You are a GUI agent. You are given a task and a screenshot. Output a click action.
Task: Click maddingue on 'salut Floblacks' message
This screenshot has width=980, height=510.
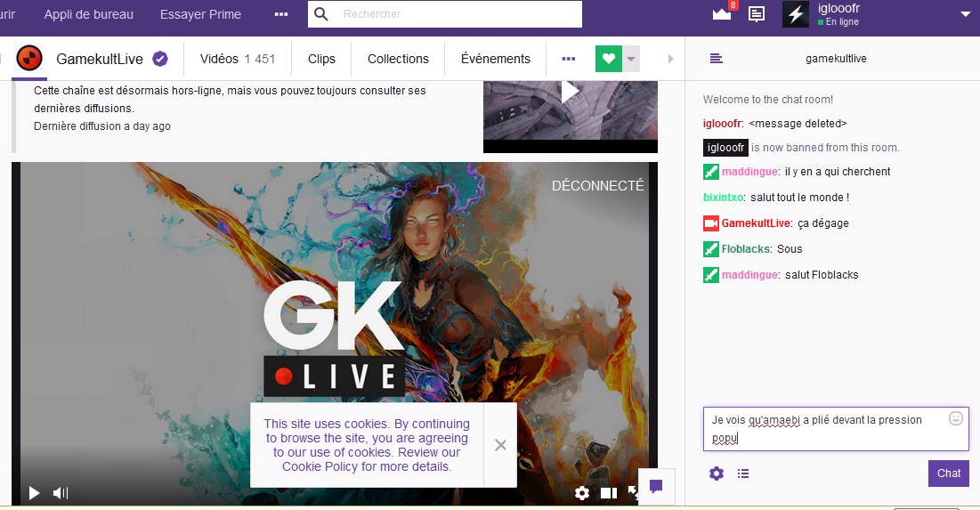click(750, 275)
